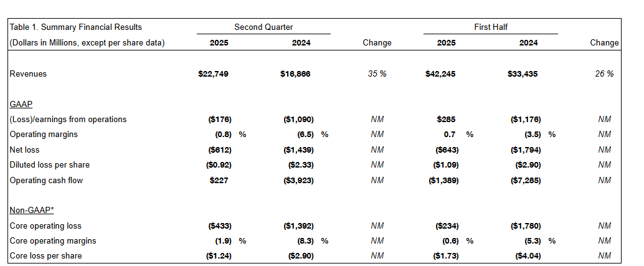Select the ($7,285) operating cash flow cell
This screenshot has width=644, height=266.
click(524, 181)
